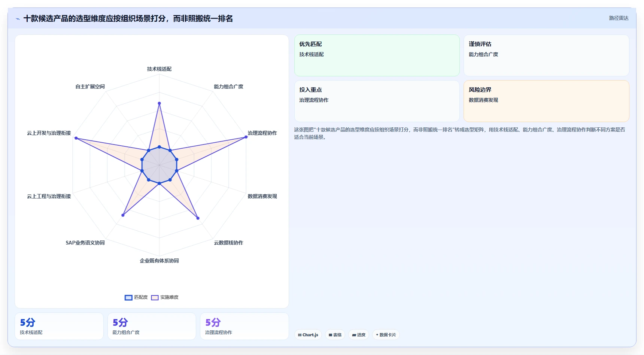Click the 表格 tag icon
Image resolution: width=644 pixels, height=355 pixels.
click(330, 335)
